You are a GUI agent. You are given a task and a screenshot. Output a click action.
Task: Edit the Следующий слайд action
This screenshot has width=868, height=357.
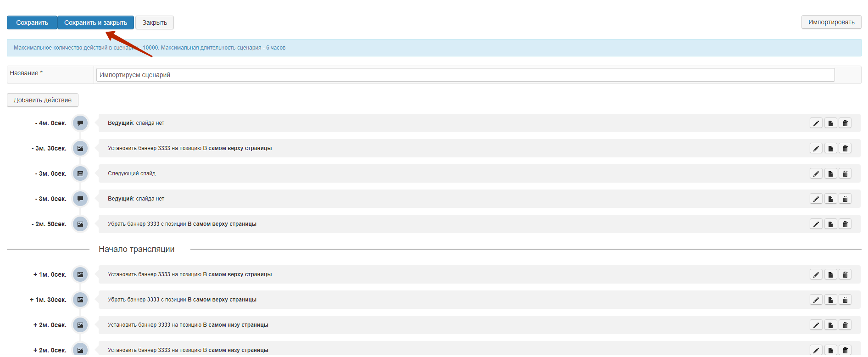(816, 173)
